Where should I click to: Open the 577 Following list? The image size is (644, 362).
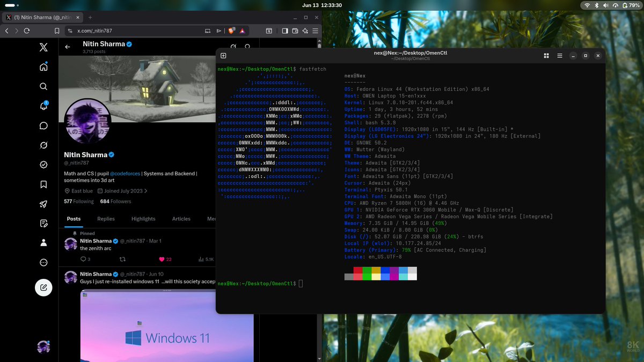[79, 202]
